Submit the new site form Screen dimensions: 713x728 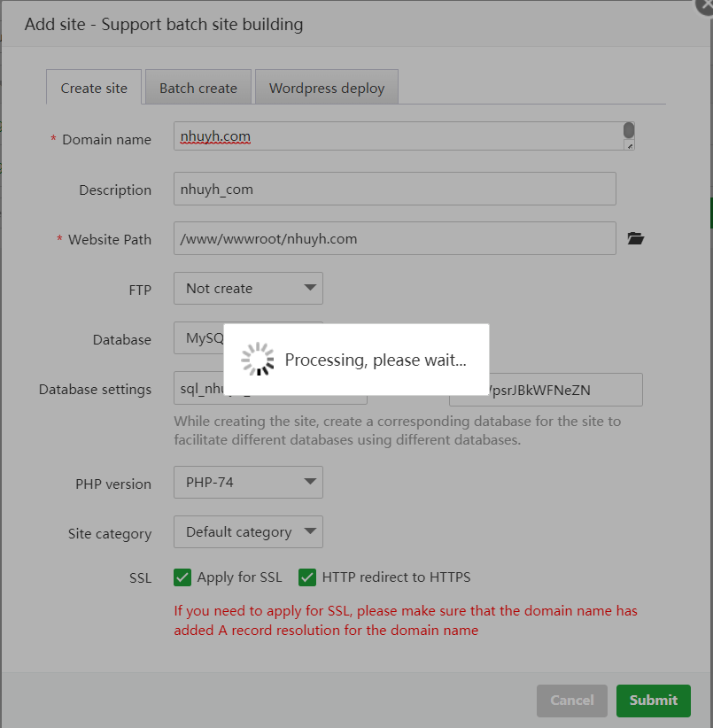click(x=653, y=701)
